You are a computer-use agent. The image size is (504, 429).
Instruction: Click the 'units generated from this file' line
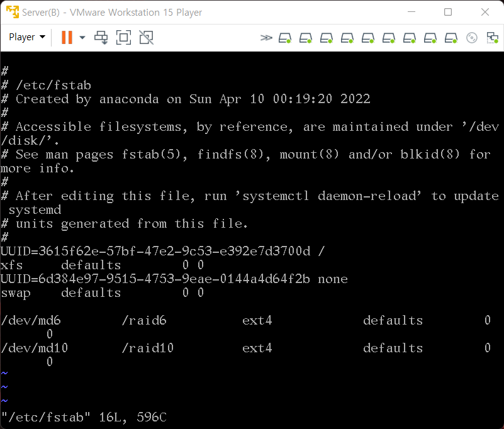pos(125,224)
